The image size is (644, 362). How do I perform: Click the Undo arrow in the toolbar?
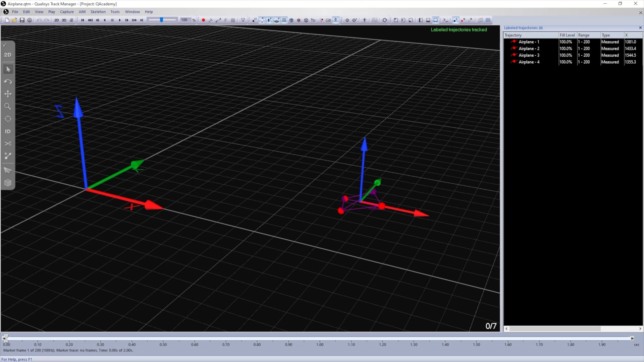click(39, 20)
